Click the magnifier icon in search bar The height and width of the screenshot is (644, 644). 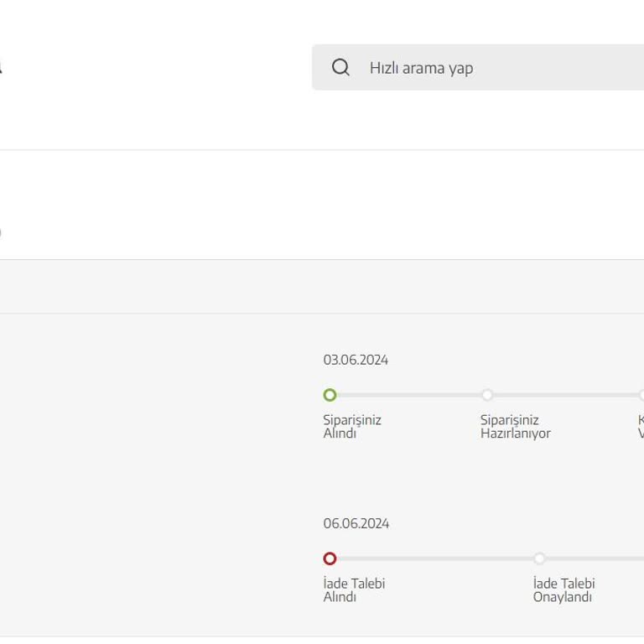[x=340, y=68]
